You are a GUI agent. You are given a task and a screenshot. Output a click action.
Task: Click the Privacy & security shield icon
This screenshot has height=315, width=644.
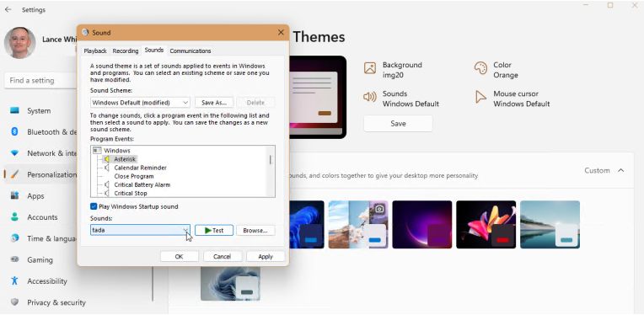point(15,302)
